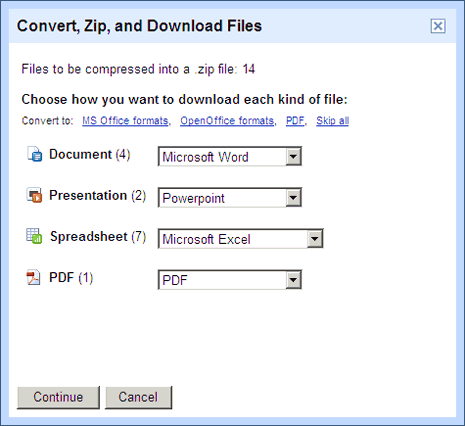The height and width of the screenshot is (426, 465).
Task: Click the arrow on the Document format combo box
Action: (293, 156)
